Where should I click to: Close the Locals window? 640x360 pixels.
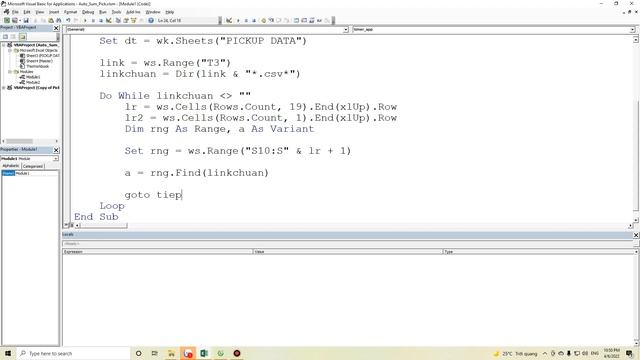(636, 235)
